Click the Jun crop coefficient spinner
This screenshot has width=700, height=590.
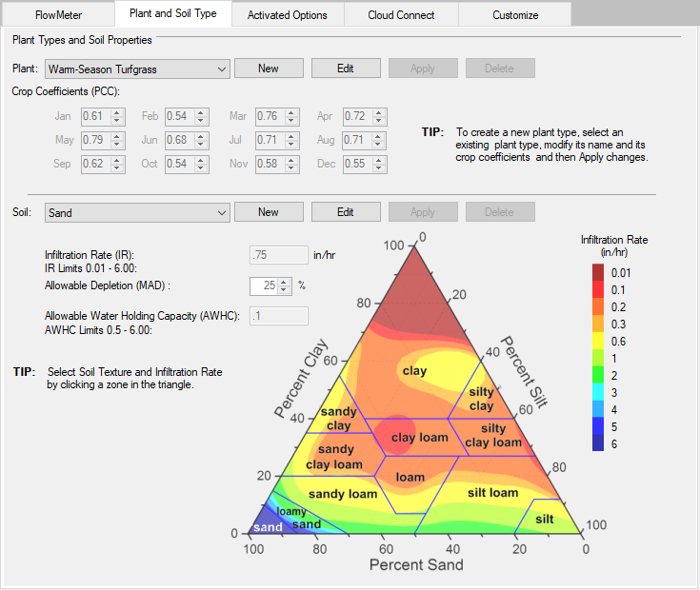[201, 140]
